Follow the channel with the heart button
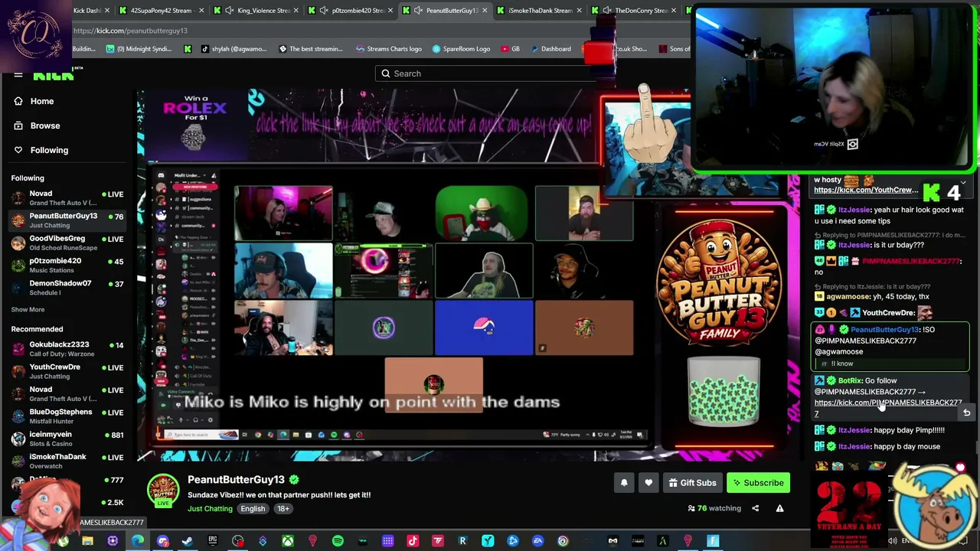The width and height of the screenshot is (980, 551). point(648,483)
